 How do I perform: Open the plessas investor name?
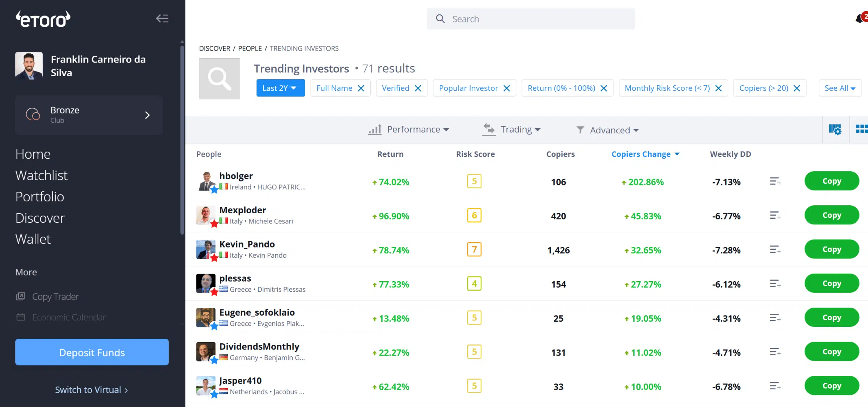coord(235,278)
